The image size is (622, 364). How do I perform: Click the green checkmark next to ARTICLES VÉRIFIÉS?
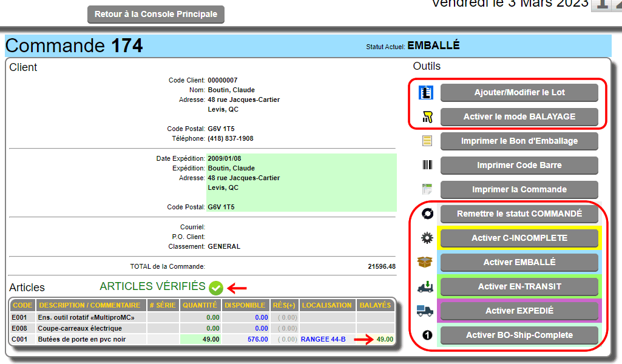(216, 288)
